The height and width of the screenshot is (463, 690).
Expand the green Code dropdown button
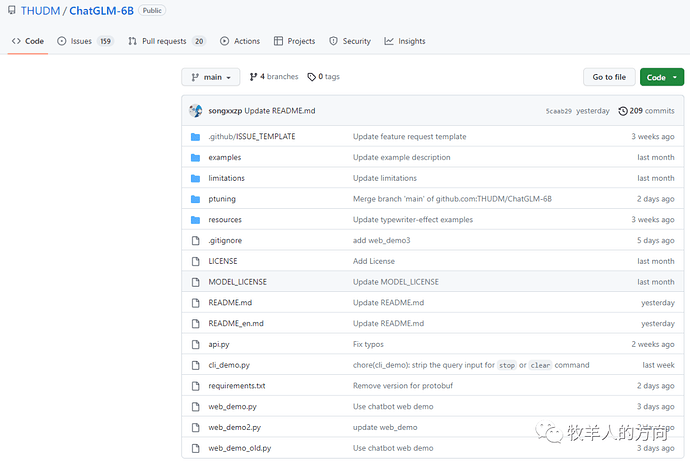(661, 77)
